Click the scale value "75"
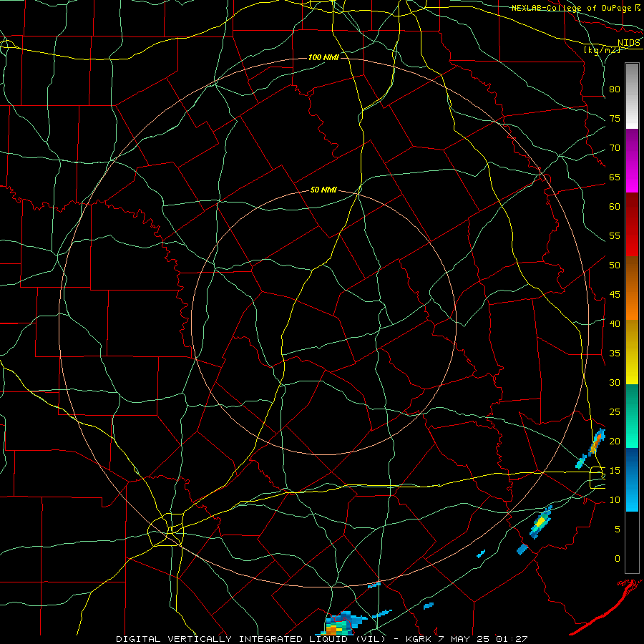 (x=615, y=119)
